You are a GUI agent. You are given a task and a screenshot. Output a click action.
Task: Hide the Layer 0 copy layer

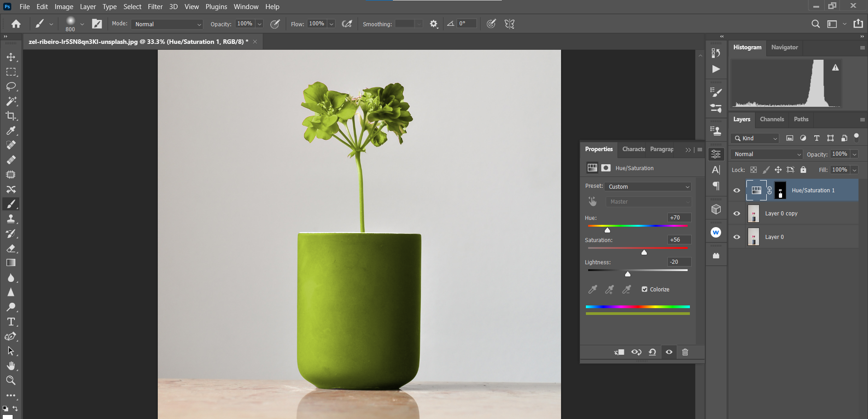pos(737,214)
